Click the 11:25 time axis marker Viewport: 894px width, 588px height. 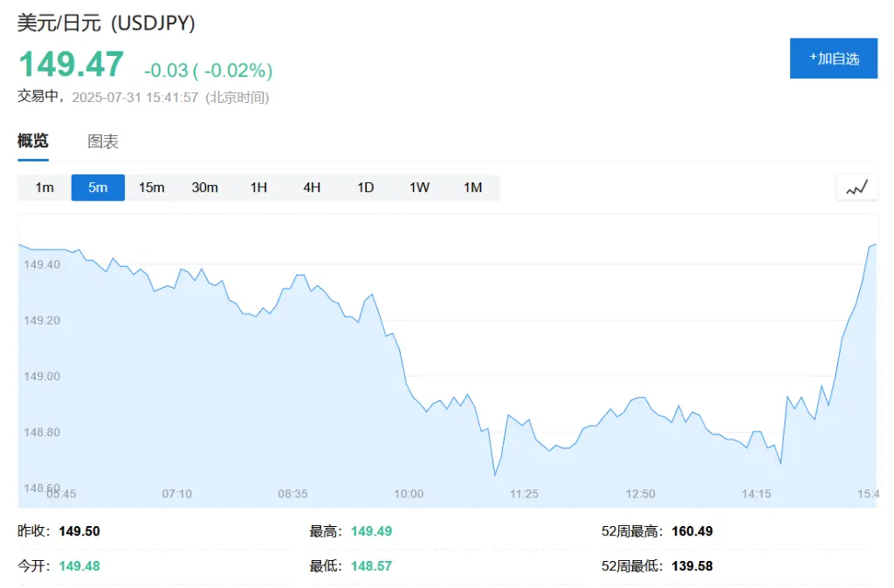point(524,494)
